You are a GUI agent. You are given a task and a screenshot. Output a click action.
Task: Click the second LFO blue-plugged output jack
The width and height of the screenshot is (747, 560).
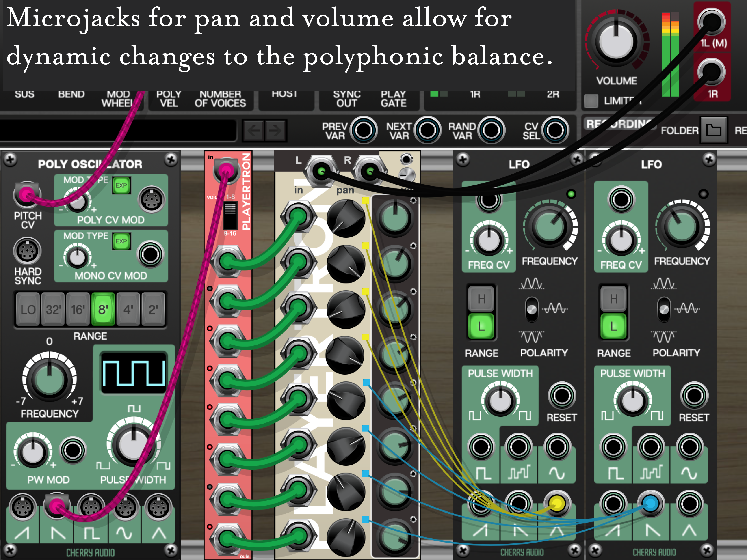click(651, 504)
